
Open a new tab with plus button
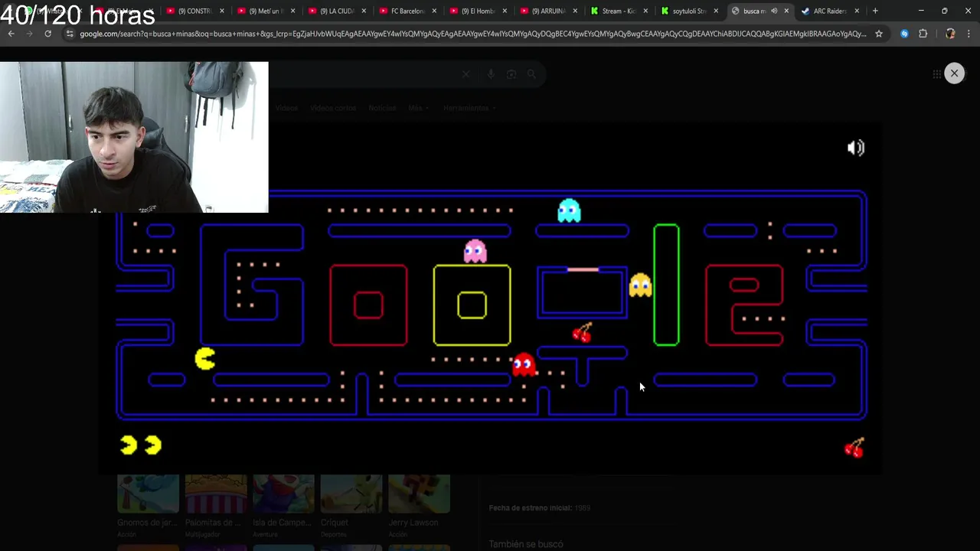tap(875, 11)
